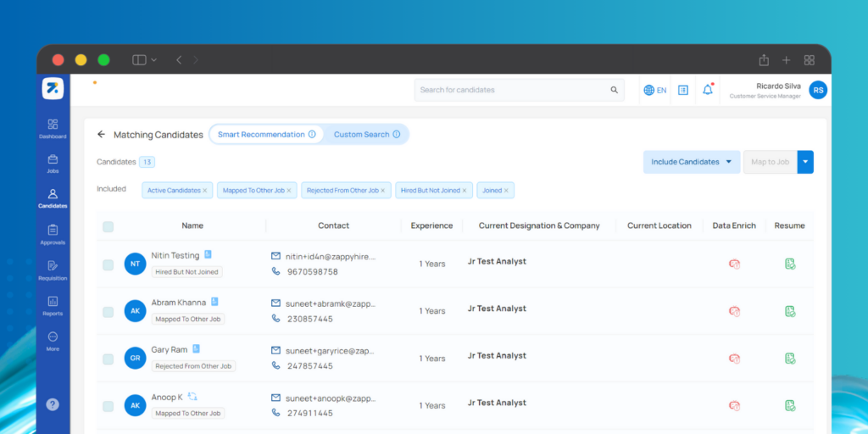Image resolution: width=868 pixels, height=434 pixels.
Task: Remove the Joined filter tag
Action: 507,191
